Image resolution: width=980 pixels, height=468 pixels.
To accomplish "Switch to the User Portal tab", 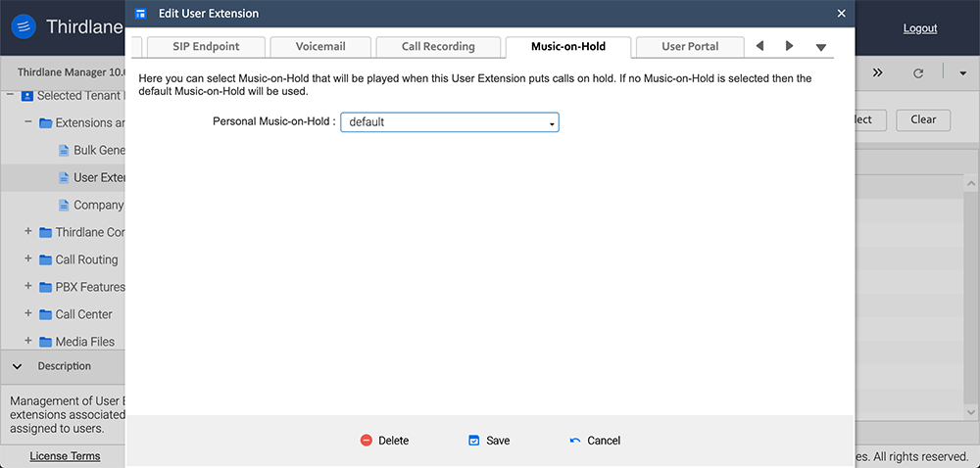I will click(x=690, y=47).
